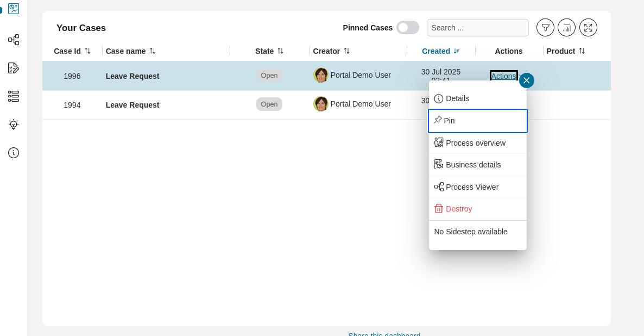Enable the Pinned Cases toggle
Screen dimensions: 644x336
click(408, 27)
